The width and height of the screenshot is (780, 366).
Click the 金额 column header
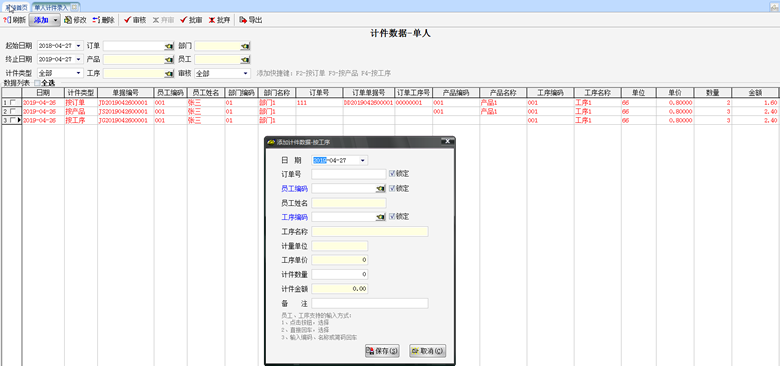click(755, 93)
